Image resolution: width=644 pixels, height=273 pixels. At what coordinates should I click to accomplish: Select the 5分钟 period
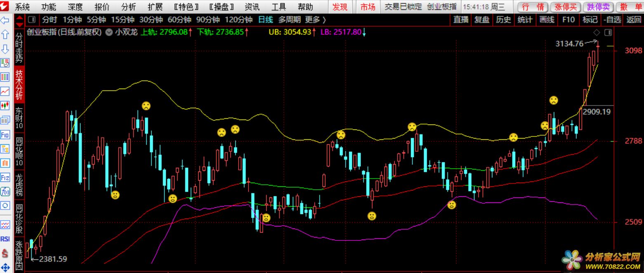(x=96, y=20)
